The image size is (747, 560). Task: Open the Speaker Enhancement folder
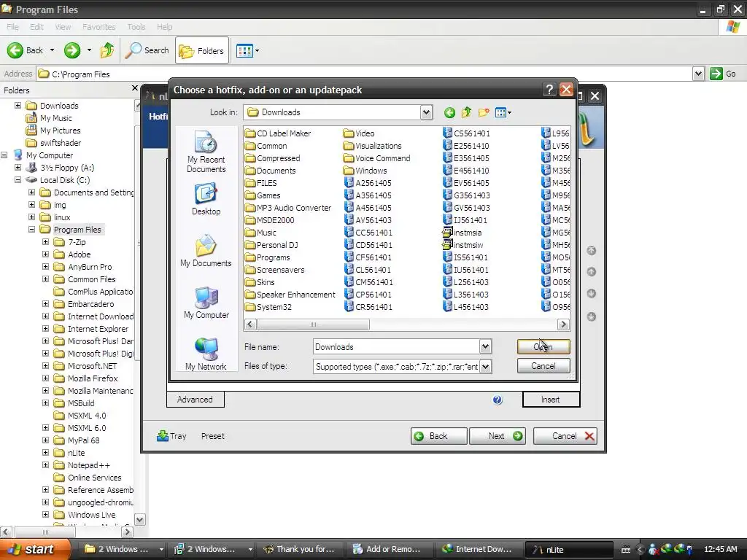tap(290, 295)
